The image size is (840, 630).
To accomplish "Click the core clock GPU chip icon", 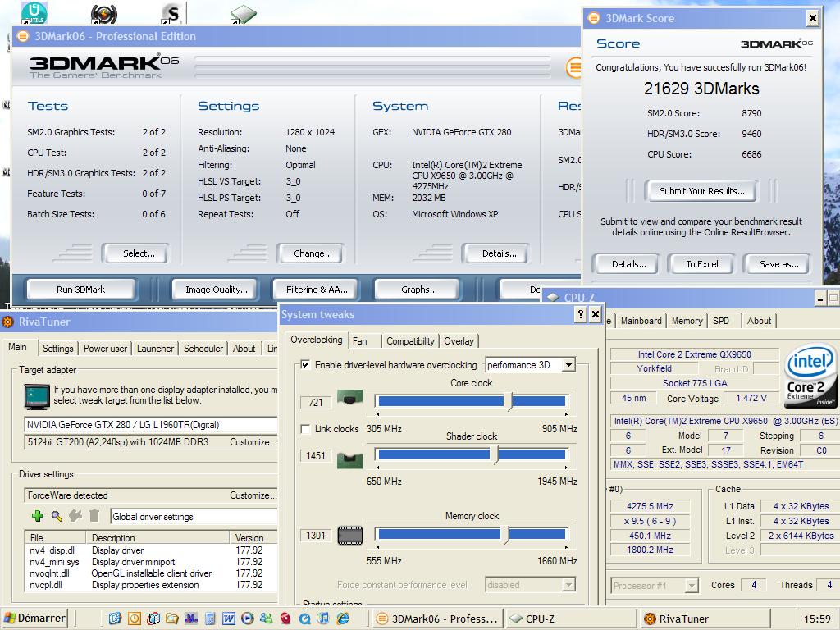I will click(x=349, y=398).
